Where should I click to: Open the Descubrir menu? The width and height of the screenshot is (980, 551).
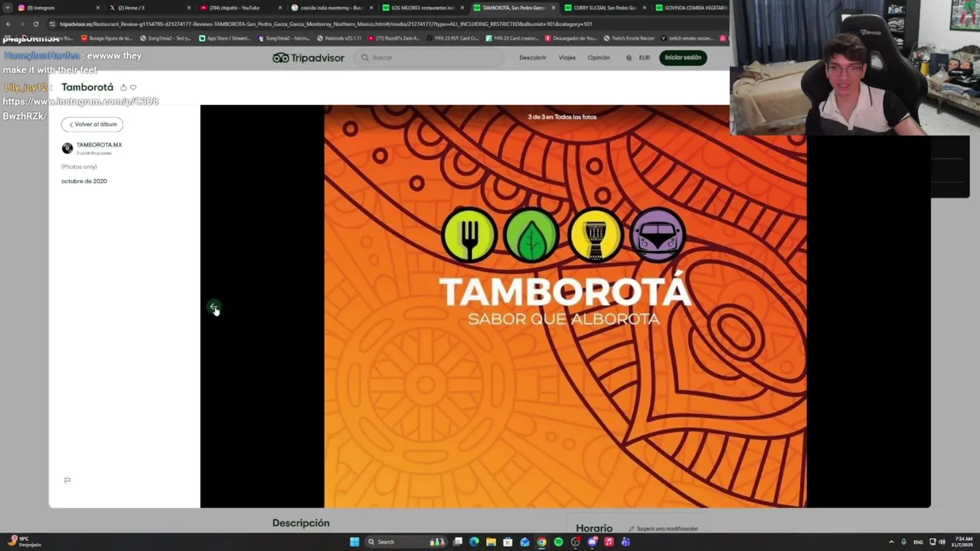(533, 57)
